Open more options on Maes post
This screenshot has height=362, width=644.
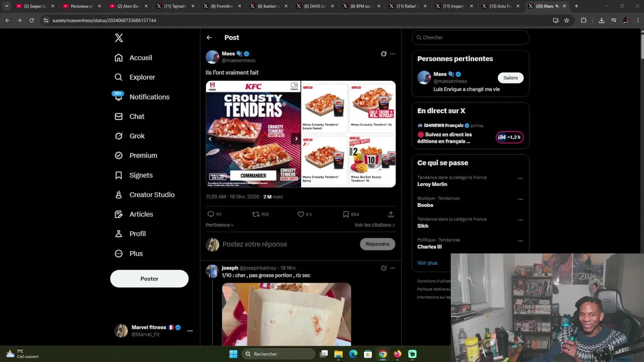point(393,54)
